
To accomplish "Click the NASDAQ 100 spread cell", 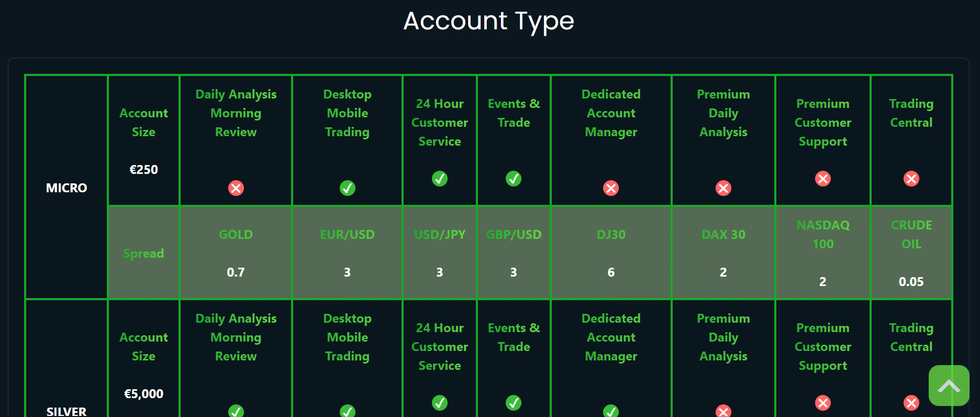I will [x=823, y=253].
